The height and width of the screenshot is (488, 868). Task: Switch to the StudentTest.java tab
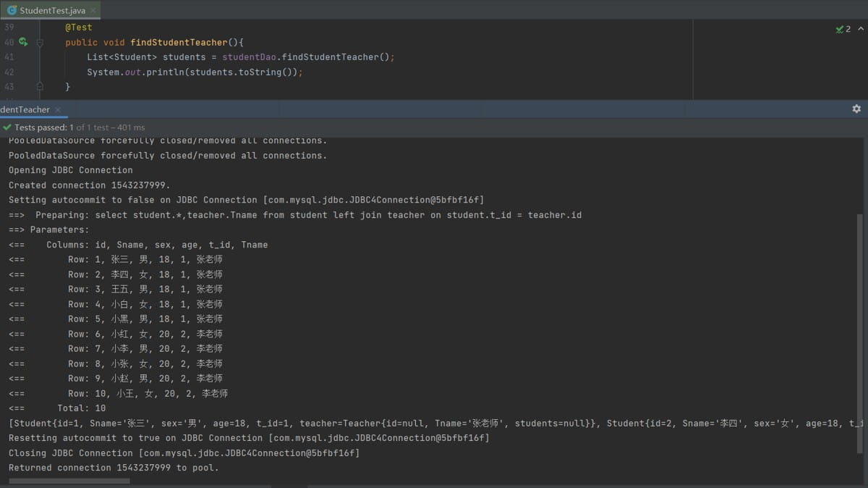coord(52,10)
